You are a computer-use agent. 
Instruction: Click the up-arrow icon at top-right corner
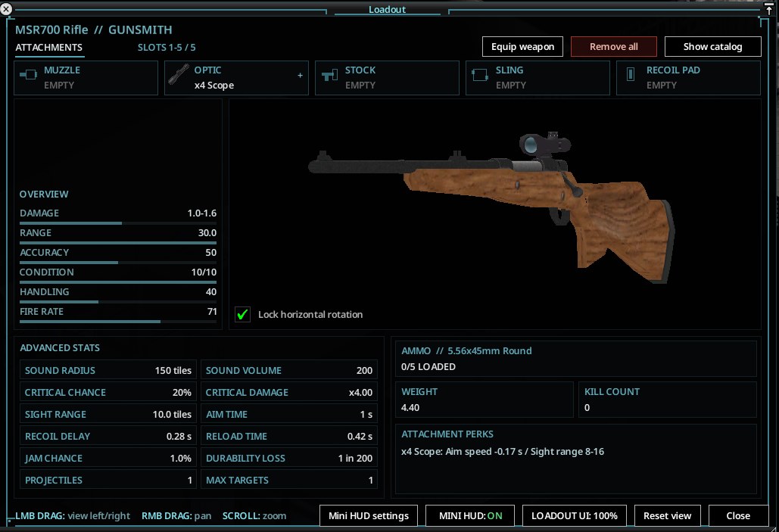click(768, 10)
